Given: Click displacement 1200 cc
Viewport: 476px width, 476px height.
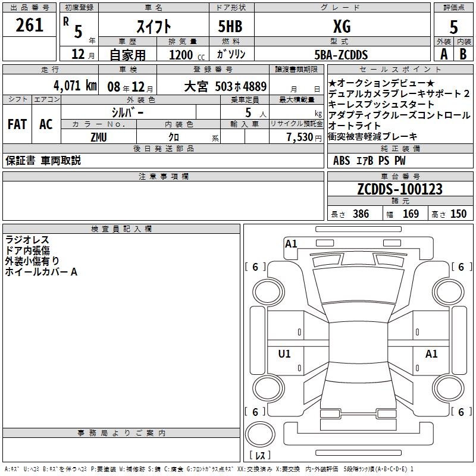Looking at the screenshot, I should pyautogui.click(x=187, y=55).
